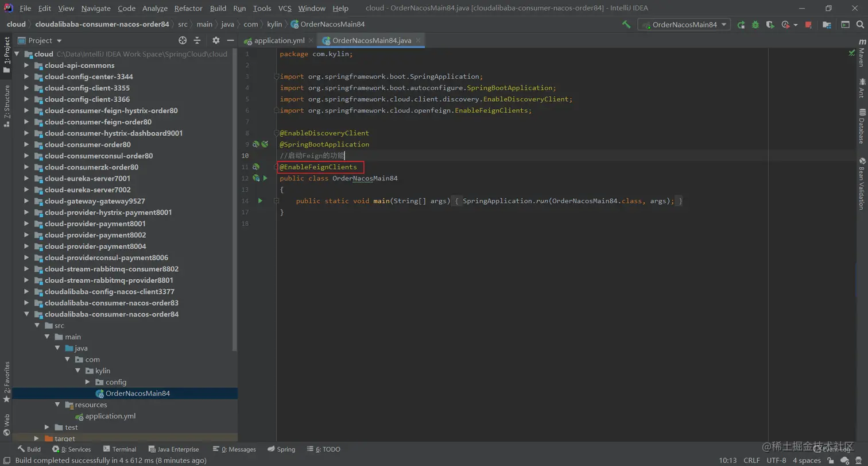This screenshot has width=868, height=466.
Task: Open the Navigate menu
Action: pos(96,8)
